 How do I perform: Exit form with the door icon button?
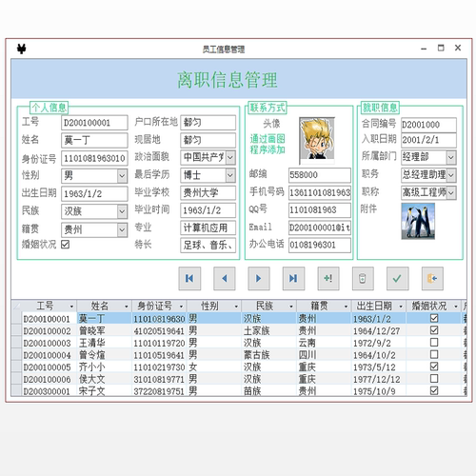click(432, 278)
